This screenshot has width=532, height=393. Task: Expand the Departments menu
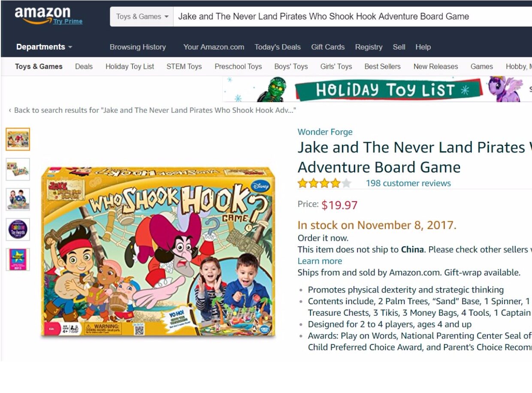44,47
